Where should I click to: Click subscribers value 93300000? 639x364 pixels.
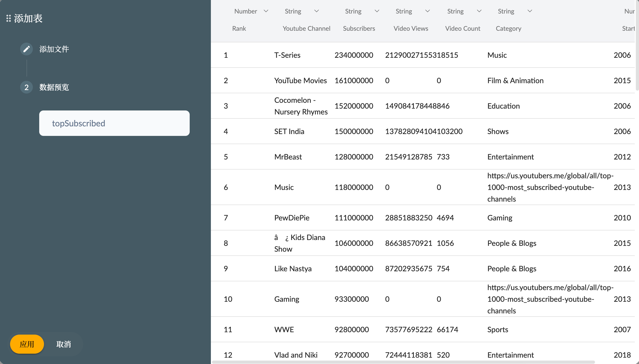[352, 299]
